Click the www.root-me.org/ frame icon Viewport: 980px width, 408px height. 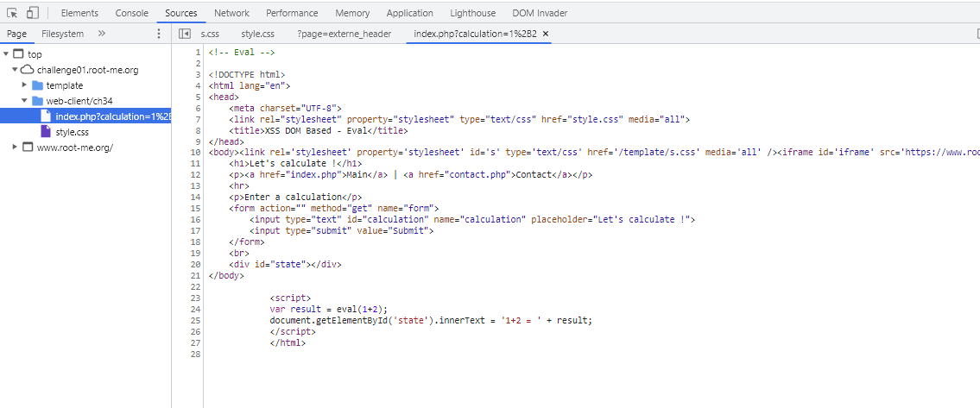point(27,148)
